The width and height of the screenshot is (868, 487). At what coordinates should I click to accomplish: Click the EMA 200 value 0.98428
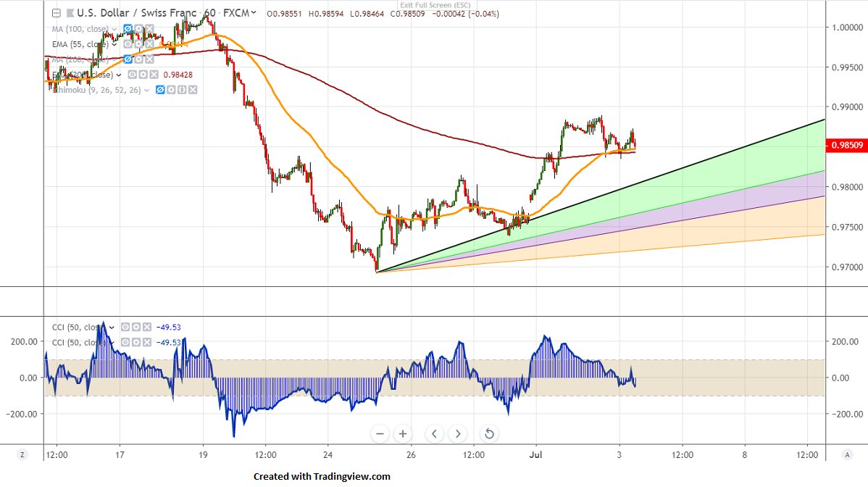click(178, 75)
